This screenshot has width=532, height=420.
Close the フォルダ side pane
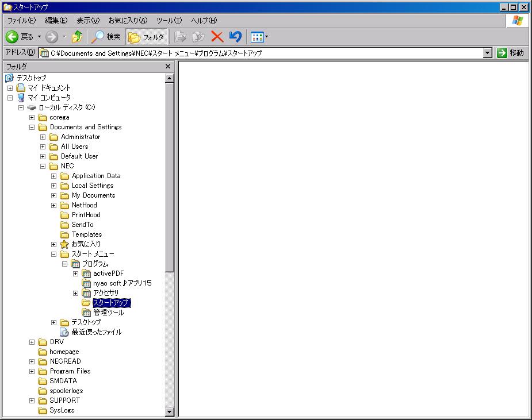168,67
